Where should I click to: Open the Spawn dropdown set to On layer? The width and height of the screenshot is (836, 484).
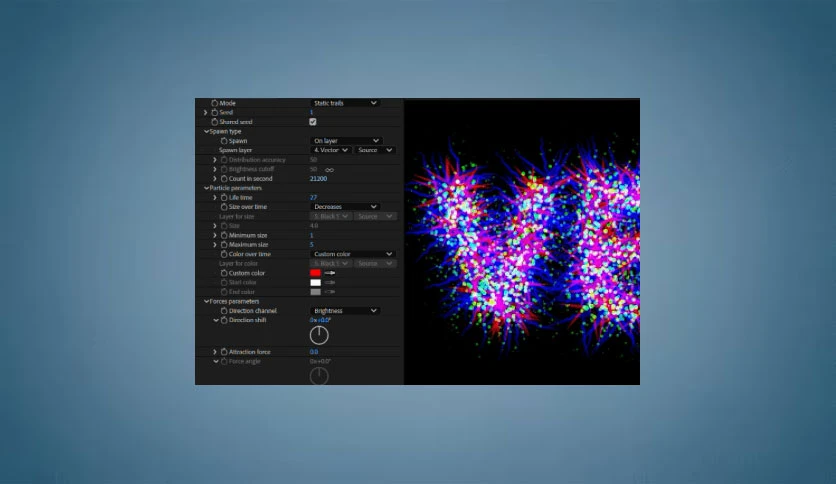click(346, 141)
